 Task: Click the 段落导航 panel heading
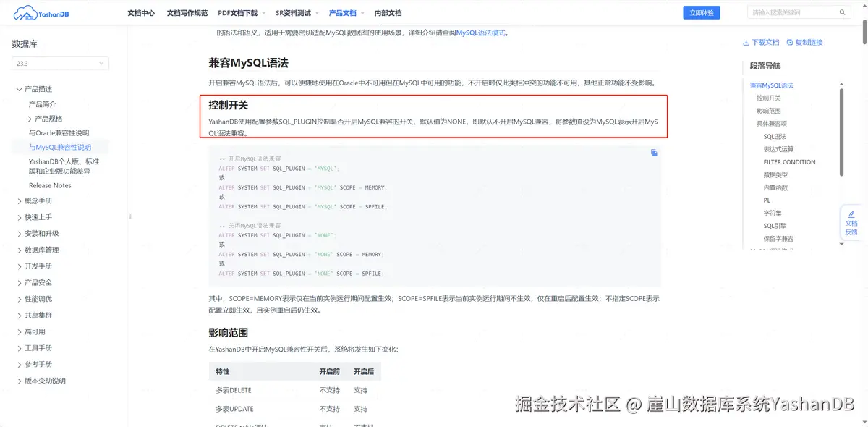pos(765,66)
